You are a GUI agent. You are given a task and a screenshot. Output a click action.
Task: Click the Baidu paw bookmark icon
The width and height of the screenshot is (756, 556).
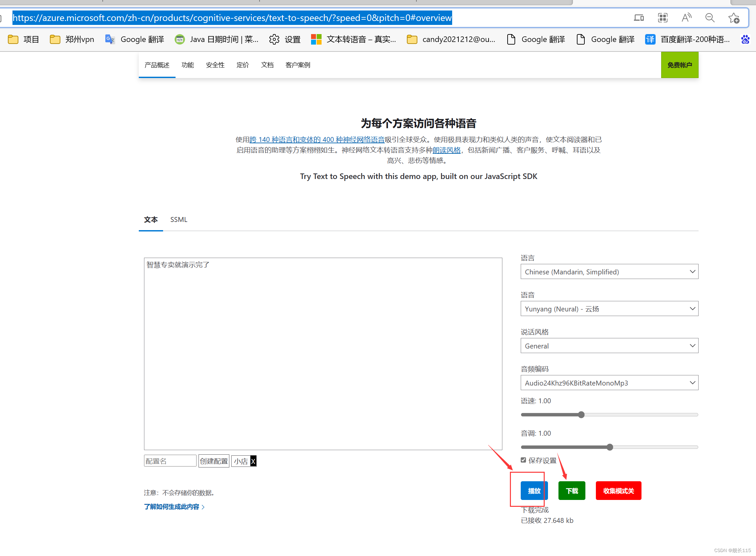coord(745,39)
